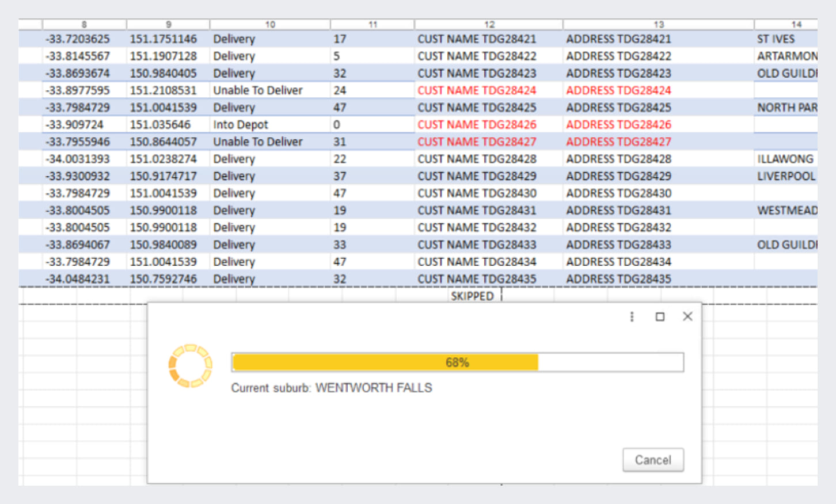The height and width of the screenshot is (504, 836).
Task: Click Current suburb WENTWORTH FALLS text
Action: [x=332, y=388]
